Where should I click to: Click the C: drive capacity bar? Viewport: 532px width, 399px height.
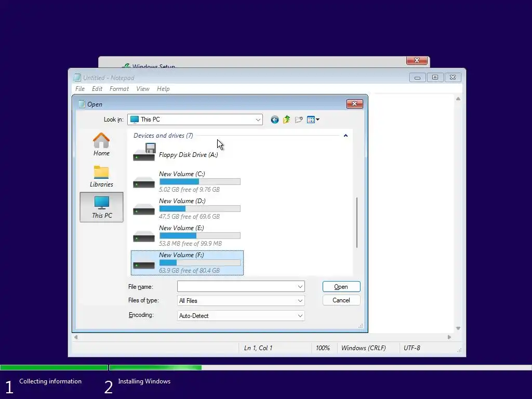point(200,182)
